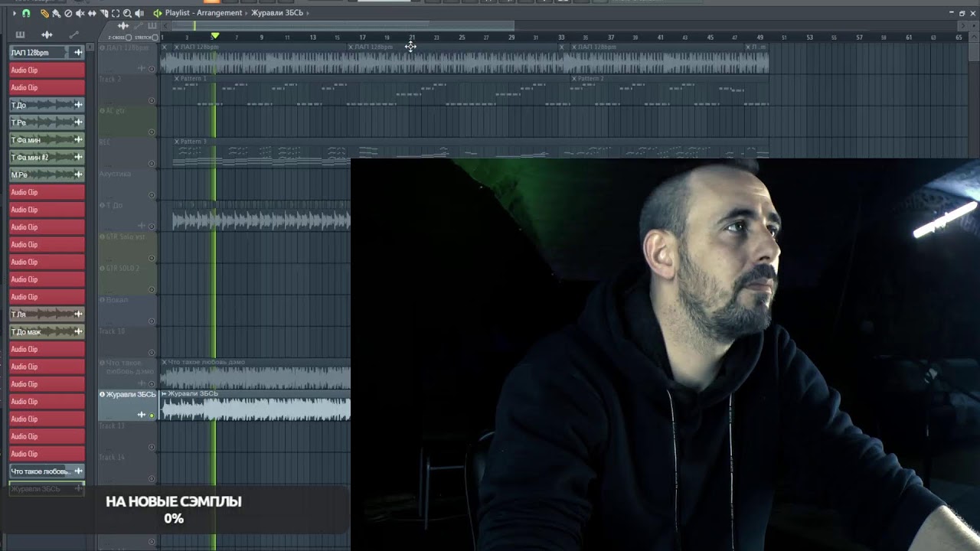980x551 pixels.
Task: Toggle the STRETCH option
Action: tap(155, 37)
